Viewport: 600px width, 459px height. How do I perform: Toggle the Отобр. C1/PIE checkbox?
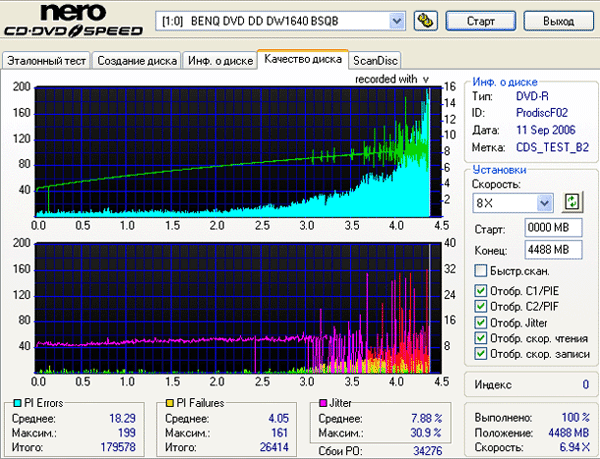click(x=481, y=291)
